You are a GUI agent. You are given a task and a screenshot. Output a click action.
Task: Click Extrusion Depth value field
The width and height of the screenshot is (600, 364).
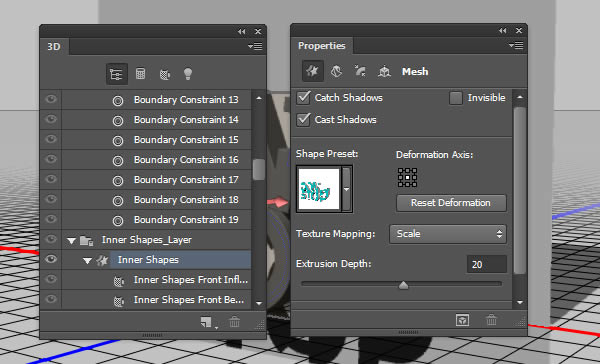point(487,264)
